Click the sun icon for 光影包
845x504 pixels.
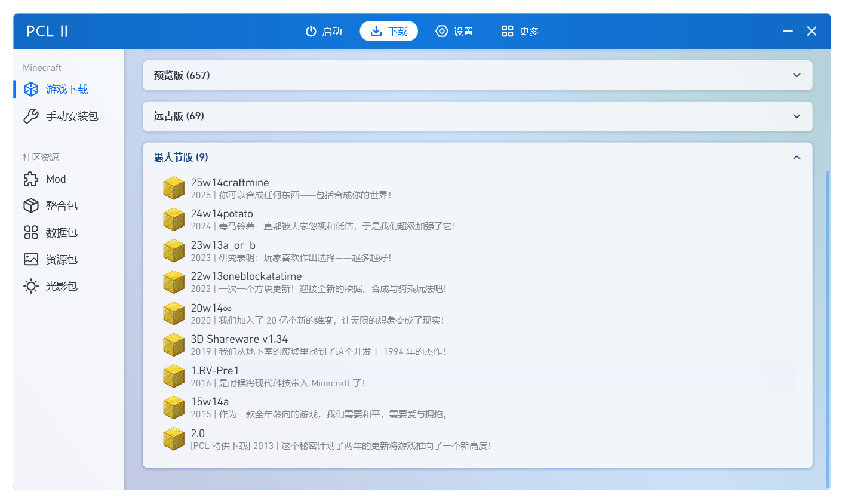pyautogui.click(x=31, y=286)
